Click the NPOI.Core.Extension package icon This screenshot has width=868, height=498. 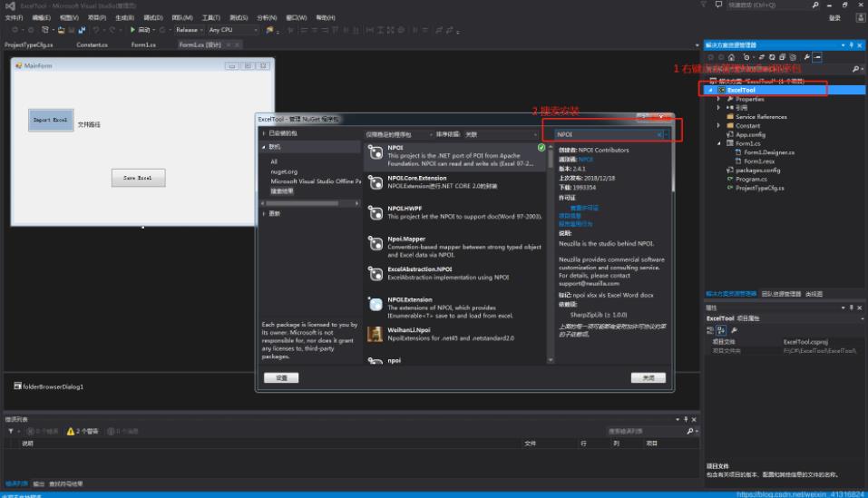pos(375,183)
